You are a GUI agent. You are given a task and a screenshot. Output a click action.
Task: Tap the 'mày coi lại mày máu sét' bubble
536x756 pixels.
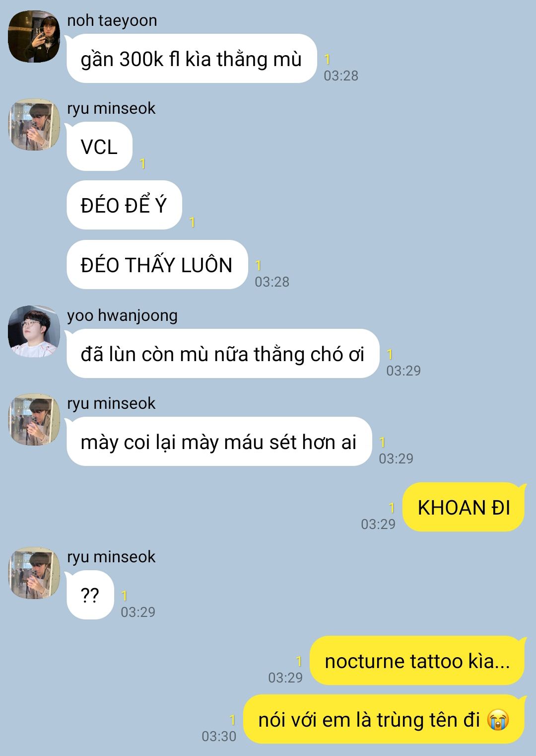219,442
